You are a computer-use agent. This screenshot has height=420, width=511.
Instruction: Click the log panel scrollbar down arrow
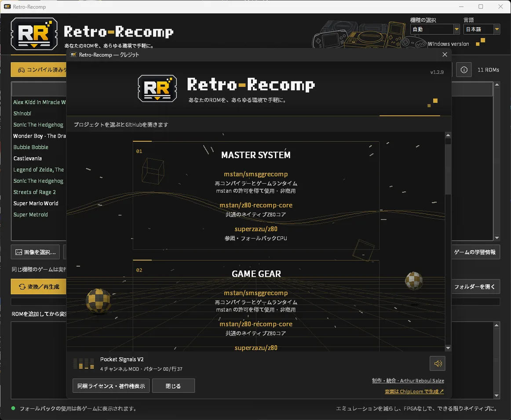click(x=496, y=395)
